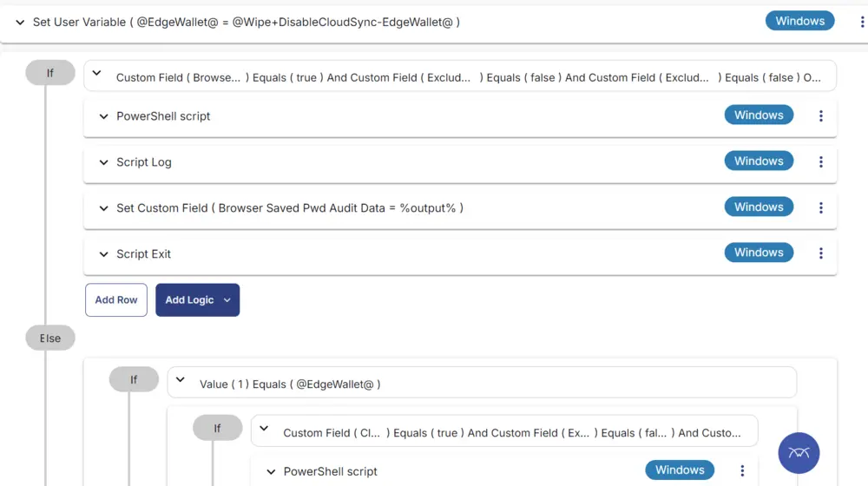Click the Else branch label
This screenshot has height=486, width=868.
(50, 338)
